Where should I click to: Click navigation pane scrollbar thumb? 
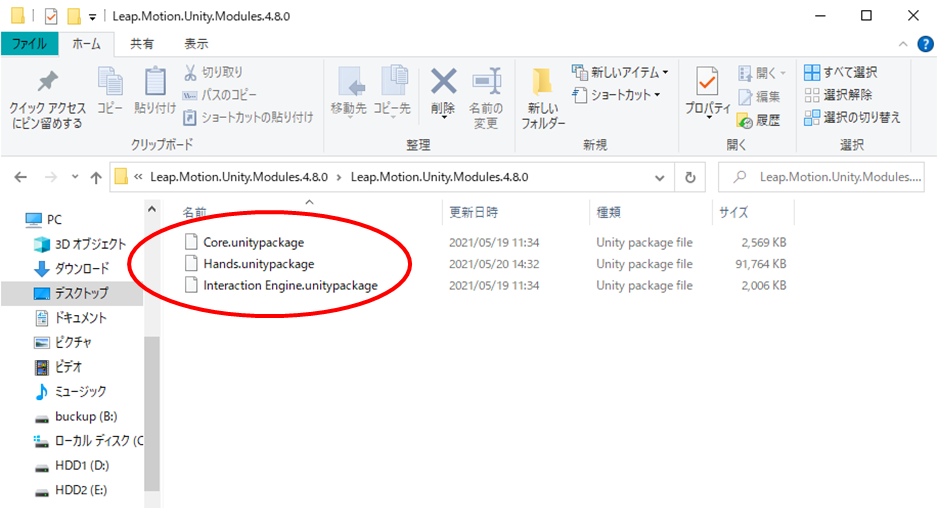pos(152,413)
